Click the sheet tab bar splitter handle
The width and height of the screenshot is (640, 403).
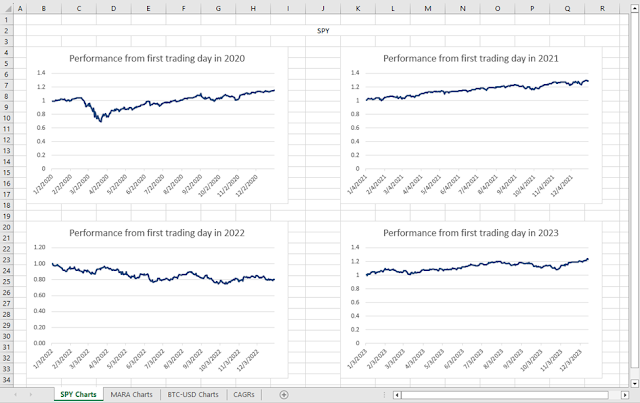[x=384, y=395]
